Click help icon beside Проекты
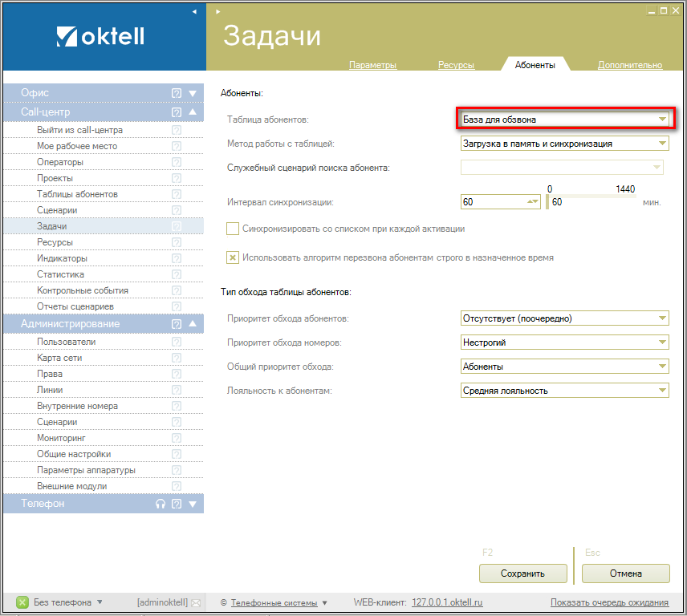The height and width of the screenshot is (616, 687). 176,178
